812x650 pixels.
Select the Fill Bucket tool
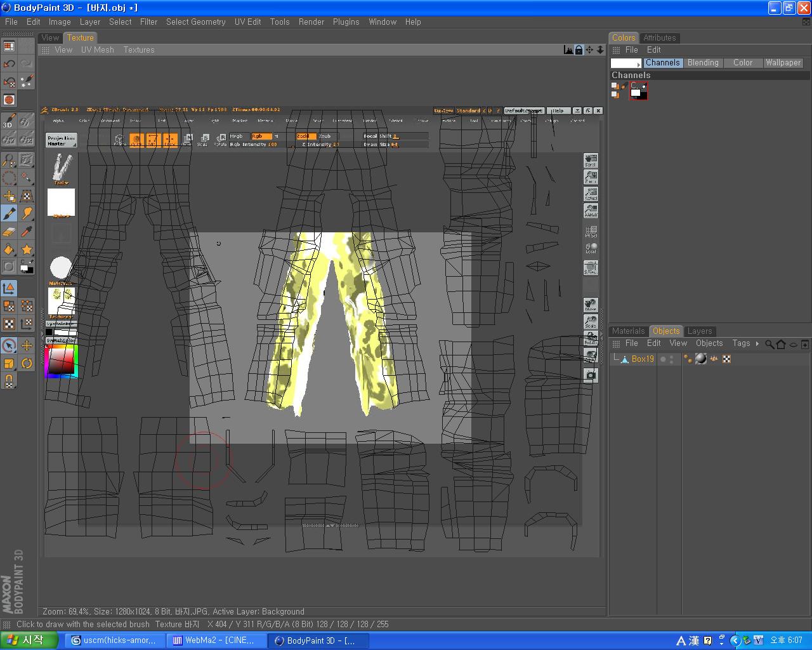pyautogui.click(x=9, y=249)
